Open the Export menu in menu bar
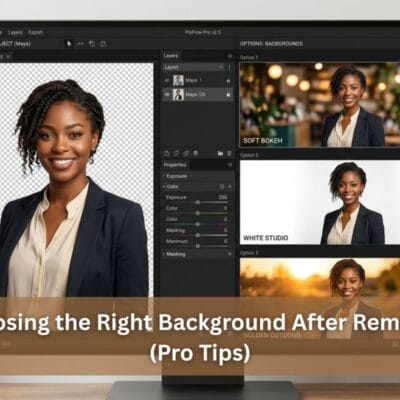Viewport: 400px width, 400px height. 35,32
